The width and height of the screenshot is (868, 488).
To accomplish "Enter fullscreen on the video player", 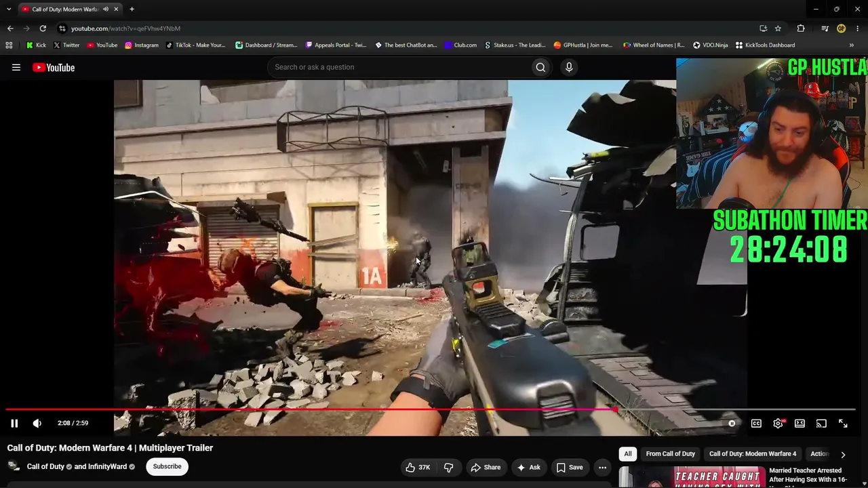I will [x=843, y=424].
